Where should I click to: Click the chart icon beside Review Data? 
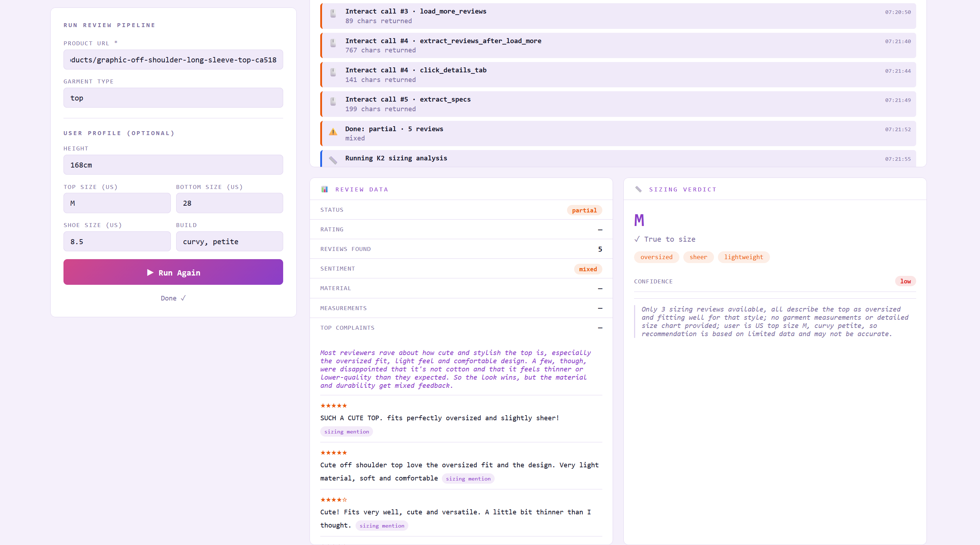[325, 189]
